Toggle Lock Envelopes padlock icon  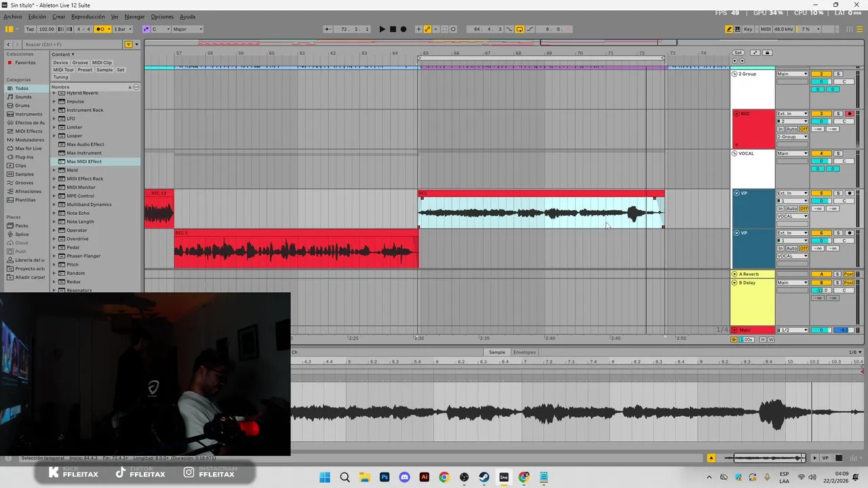[768, 52]
